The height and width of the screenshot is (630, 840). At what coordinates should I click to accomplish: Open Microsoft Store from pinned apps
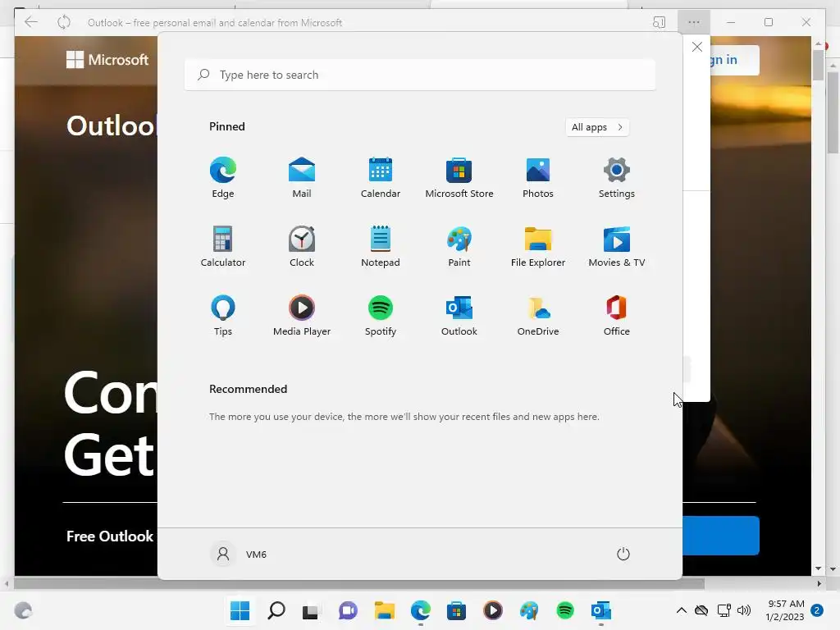click(x=459, y=178)
